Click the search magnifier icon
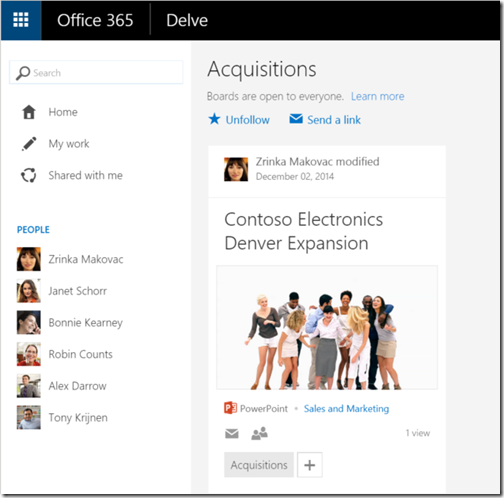The height and width of the screenshot is (498, 504). point(23,73)
